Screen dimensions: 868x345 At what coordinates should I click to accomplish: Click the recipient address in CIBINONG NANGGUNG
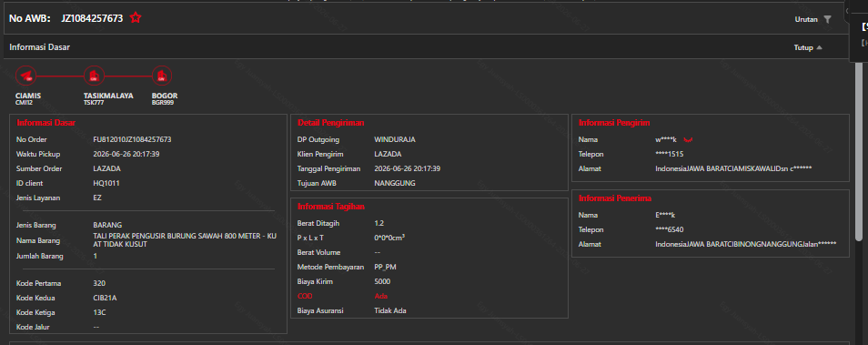pos(746,244)
